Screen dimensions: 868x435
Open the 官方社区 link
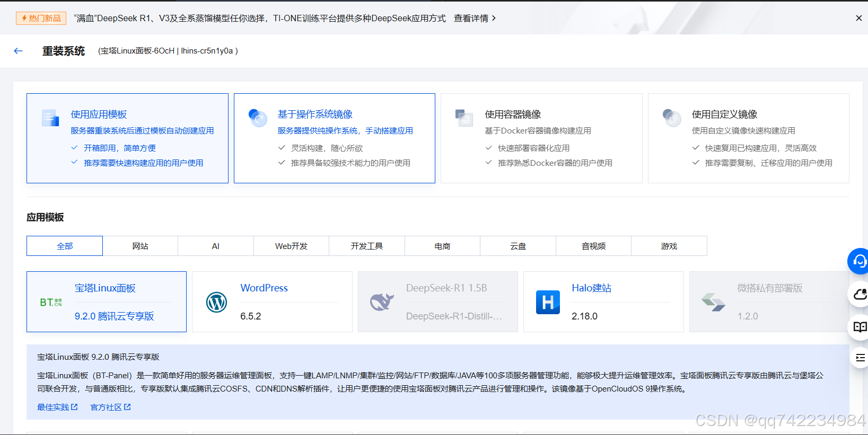[x=110, y=407]
